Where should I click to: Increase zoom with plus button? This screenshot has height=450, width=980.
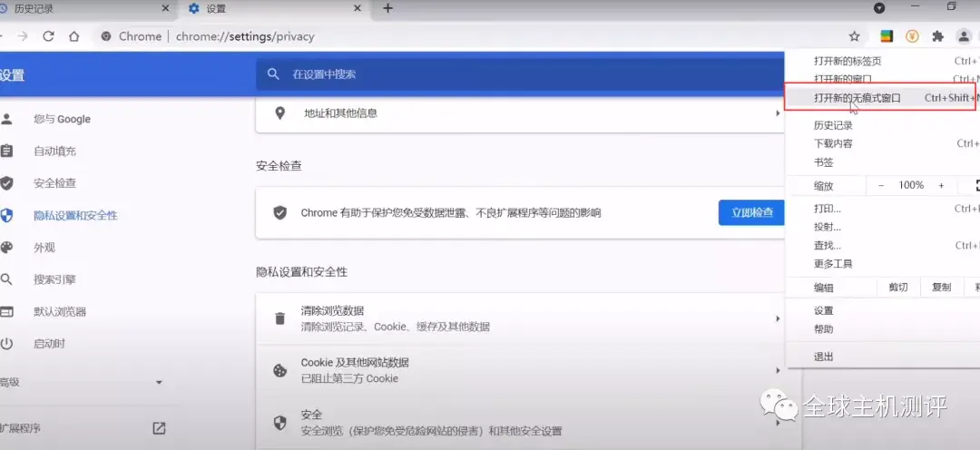coord(941,186)
